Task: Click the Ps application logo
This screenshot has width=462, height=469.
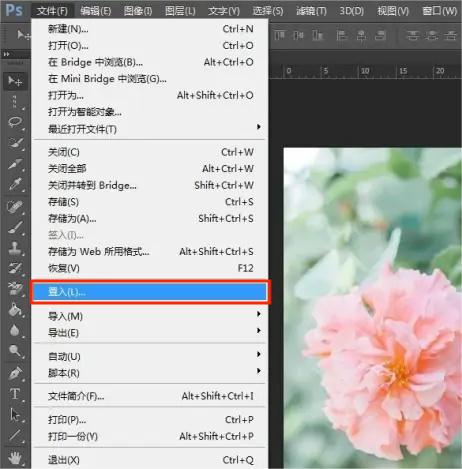Action: click(14, 10)
